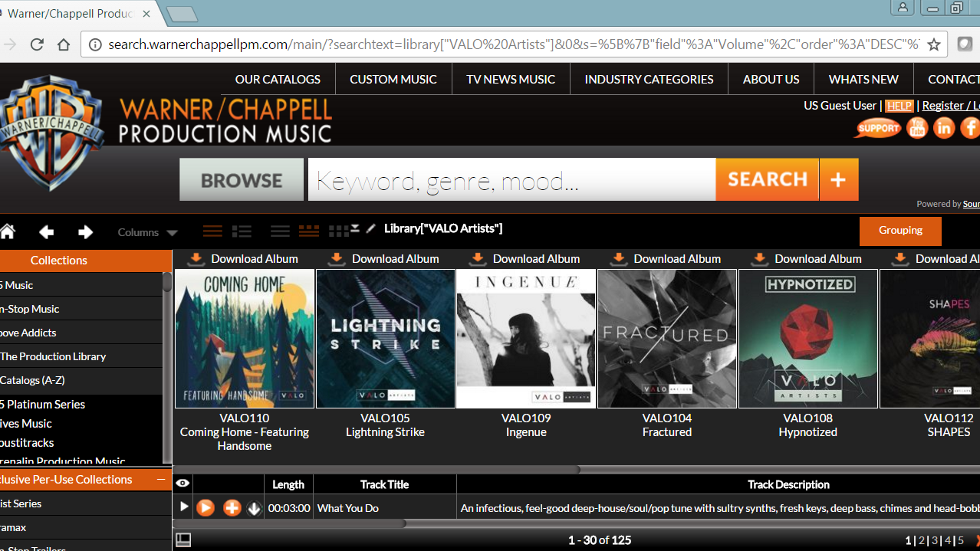Click the pencil edit search icon

tap(371, 228)
